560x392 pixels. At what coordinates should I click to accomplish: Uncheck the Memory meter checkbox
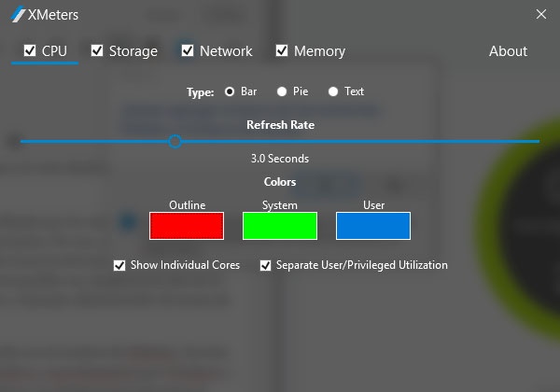coord(282,50)
